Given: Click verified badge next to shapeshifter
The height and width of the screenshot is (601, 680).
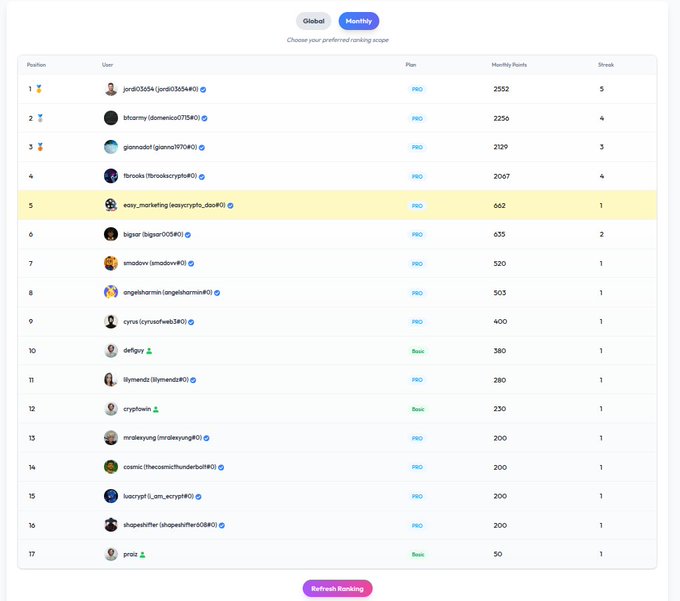Looking at the screenshot, I should pos(222,526).
